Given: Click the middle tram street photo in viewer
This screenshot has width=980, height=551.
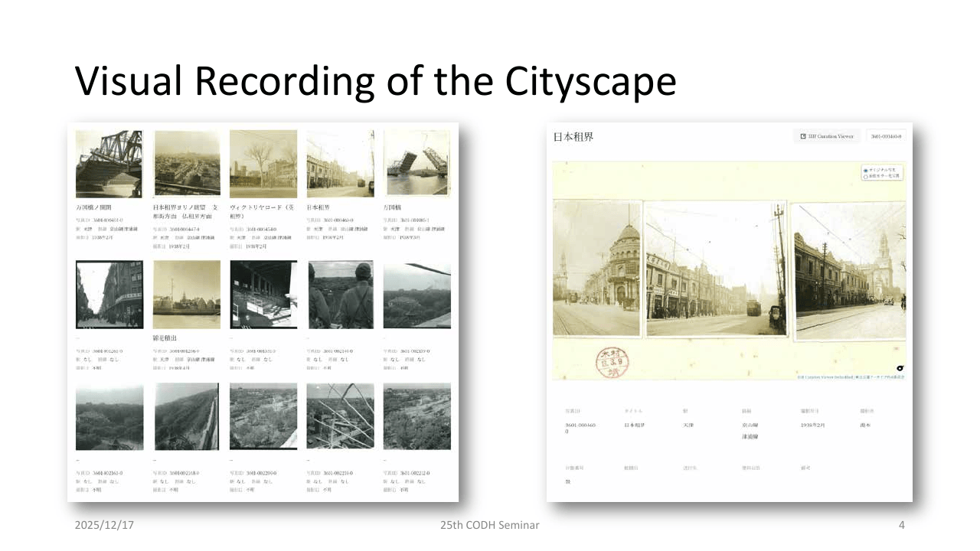Looking at the screenshot, I should 715,269.
